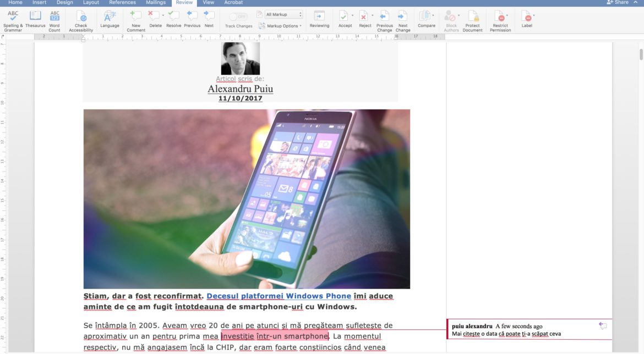The width and height of the screenshot is (644, 354).
Task: Go to the Previous comment
Action: pyautogui.click(x=192, y=19)
